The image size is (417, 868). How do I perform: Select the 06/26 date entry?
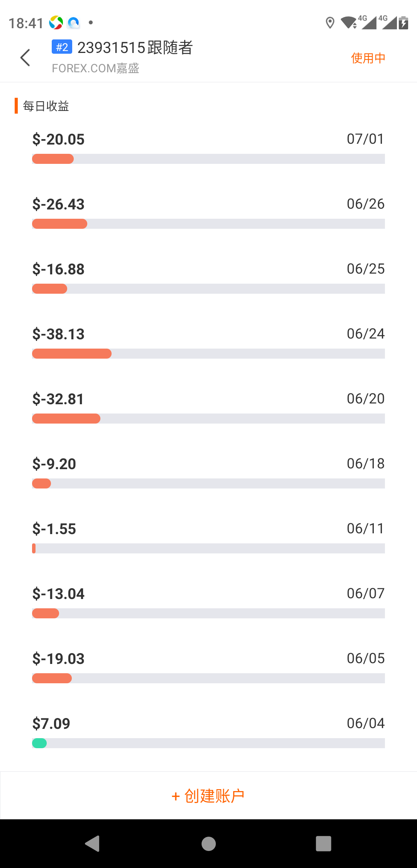365,204
